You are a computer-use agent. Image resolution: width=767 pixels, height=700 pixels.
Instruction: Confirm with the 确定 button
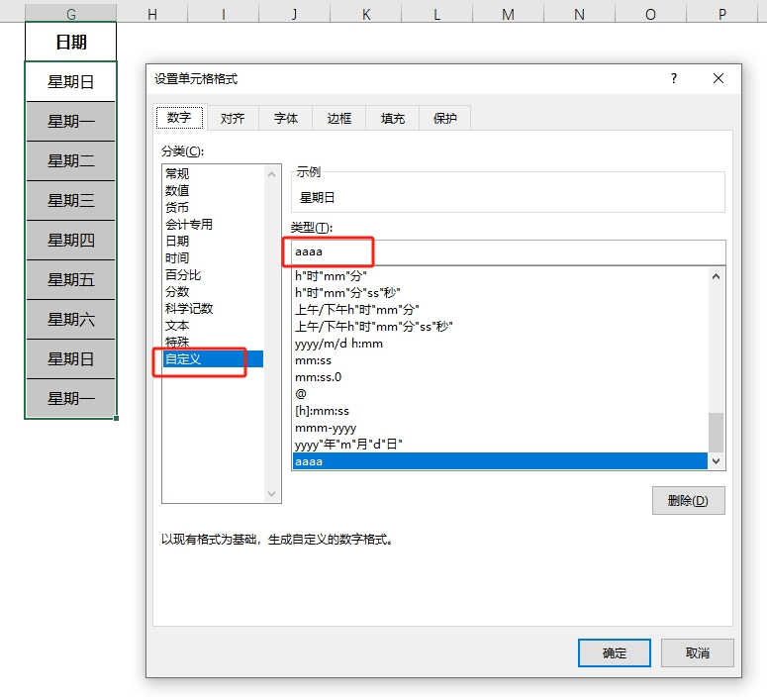614,653
